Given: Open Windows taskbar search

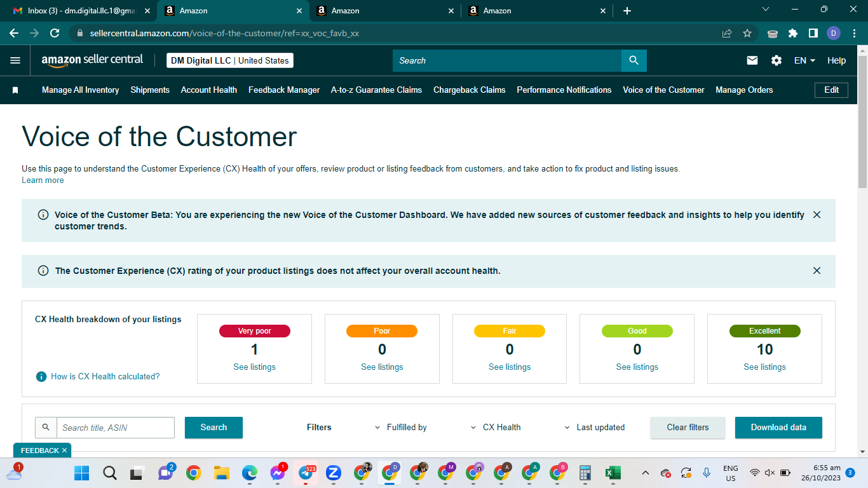Looking at the screenshot, I should click(x=110, y=473).
